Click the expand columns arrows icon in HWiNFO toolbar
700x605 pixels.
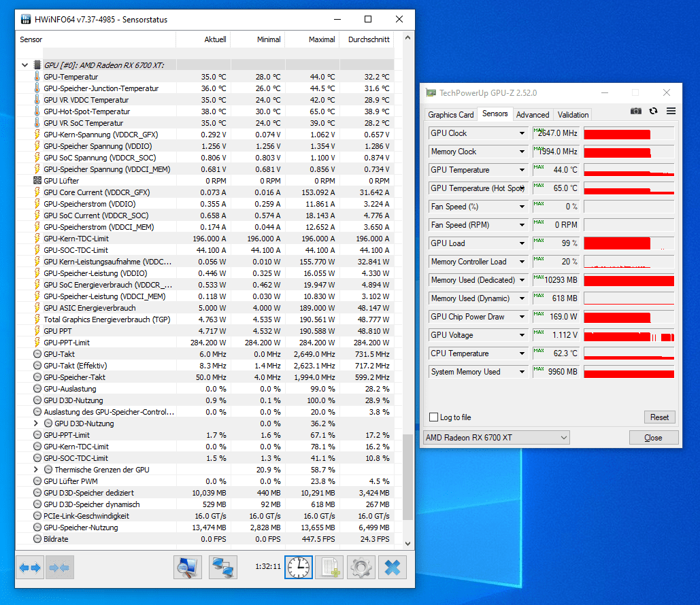click(x=30, y=568)
